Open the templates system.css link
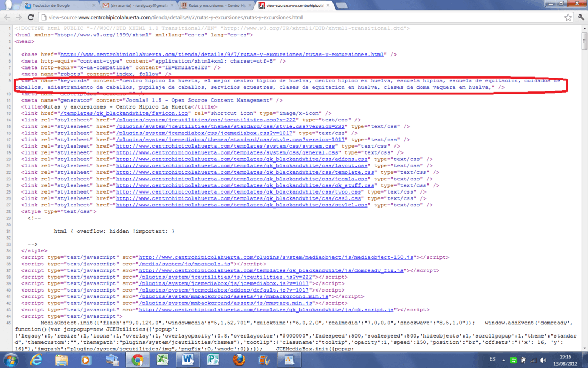This screenshot has width=588, height=368. 226,146
